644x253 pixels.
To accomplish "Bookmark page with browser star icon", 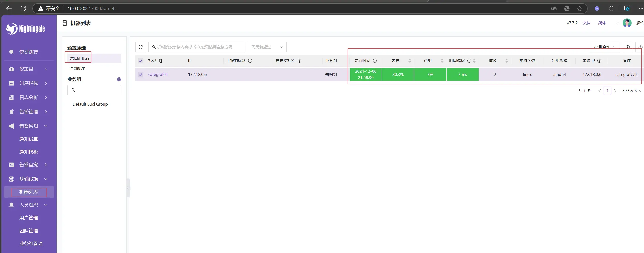I will click(x=580, y=9).
